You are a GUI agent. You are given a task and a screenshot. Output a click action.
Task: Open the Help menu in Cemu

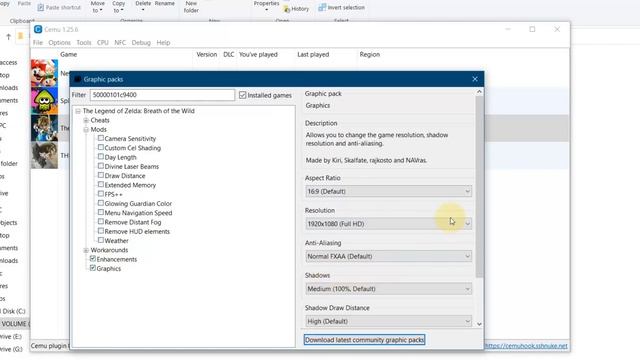coord(163,42)
